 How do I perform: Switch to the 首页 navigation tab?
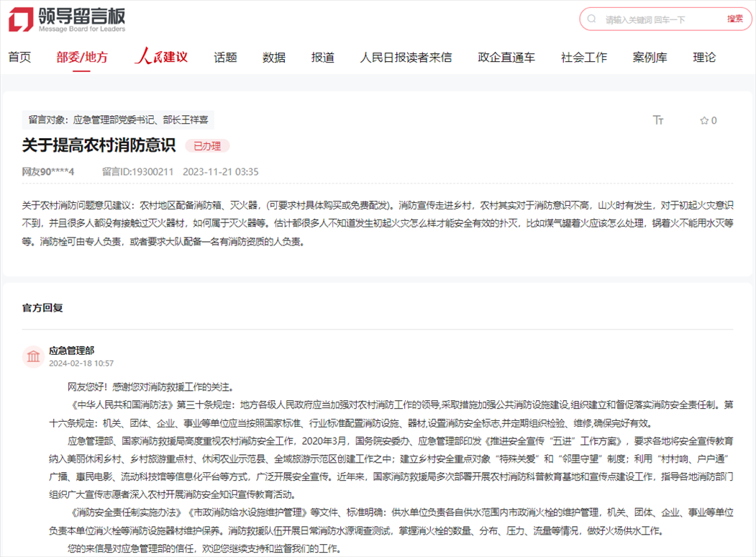[18, 57]
